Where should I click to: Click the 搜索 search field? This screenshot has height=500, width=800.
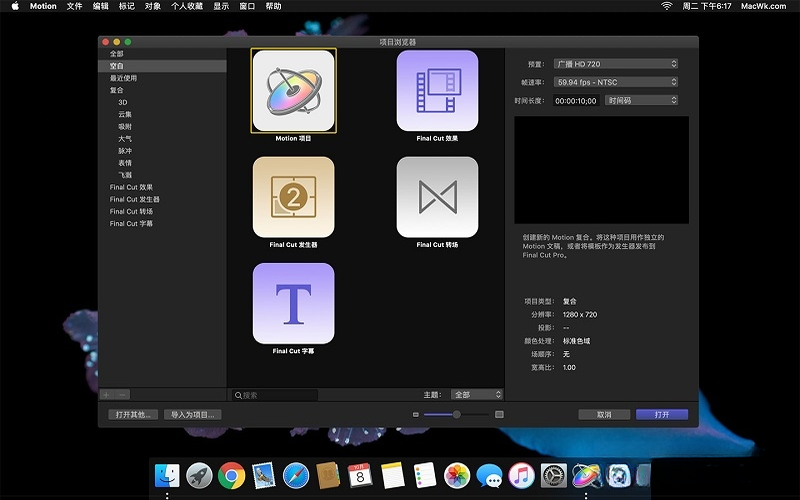pyautogui.click(x=275, y=395)
